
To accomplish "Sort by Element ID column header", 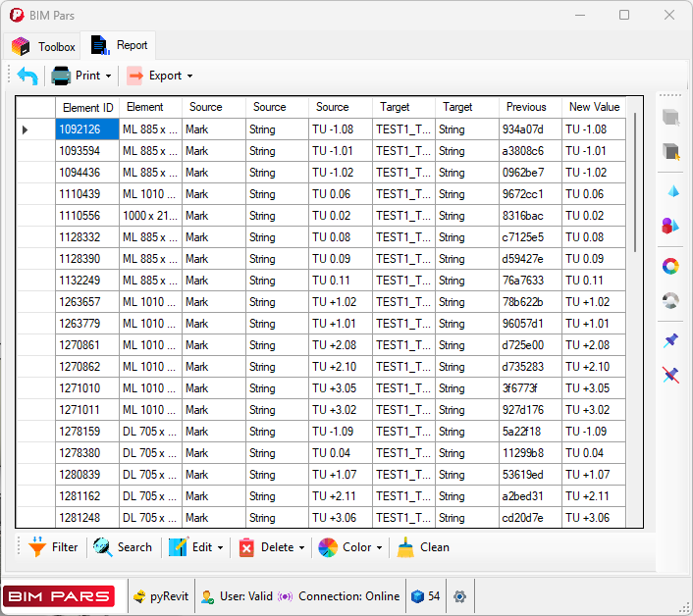I will coord(87,107).
